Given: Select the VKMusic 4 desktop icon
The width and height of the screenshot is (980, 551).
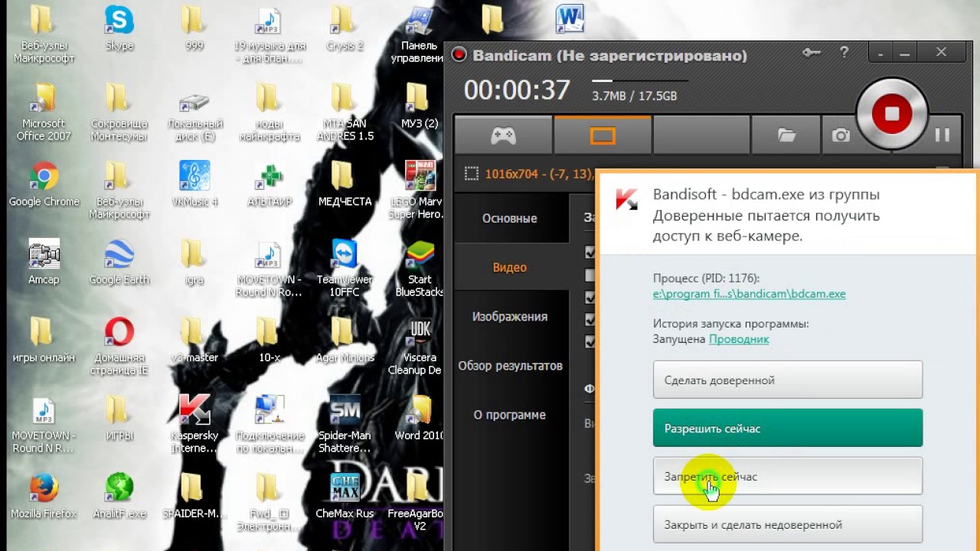Looking at the screenshot, I should click(x=194, y=184).
